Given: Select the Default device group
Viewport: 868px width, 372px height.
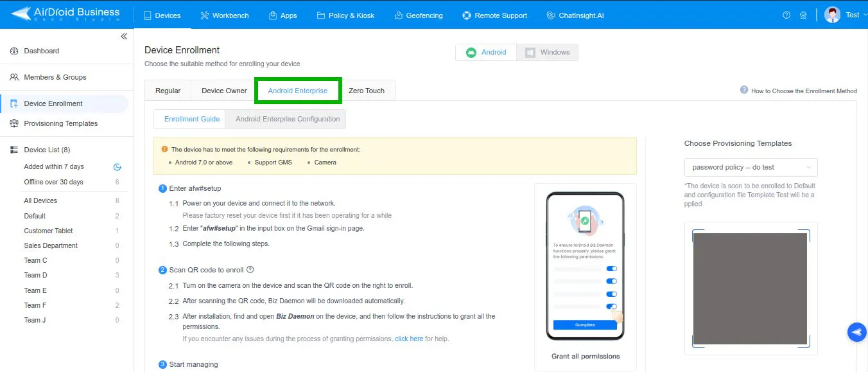Looking at the screenshot, I should 35,216.
